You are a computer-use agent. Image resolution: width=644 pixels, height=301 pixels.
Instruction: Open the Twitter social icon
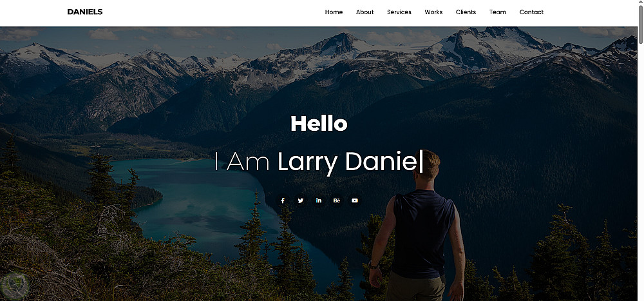tap(301, 200)
